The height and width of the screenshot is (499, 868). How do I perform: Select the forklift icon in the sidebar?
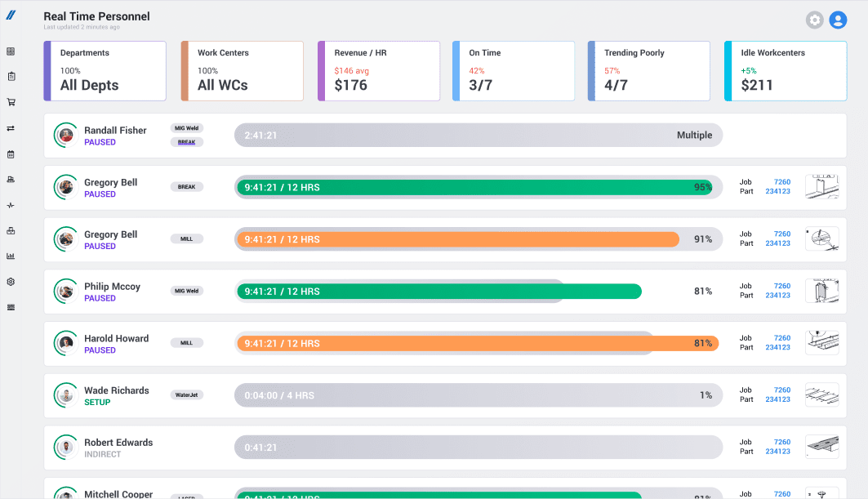pyautogui.click(x=11, y=179)
